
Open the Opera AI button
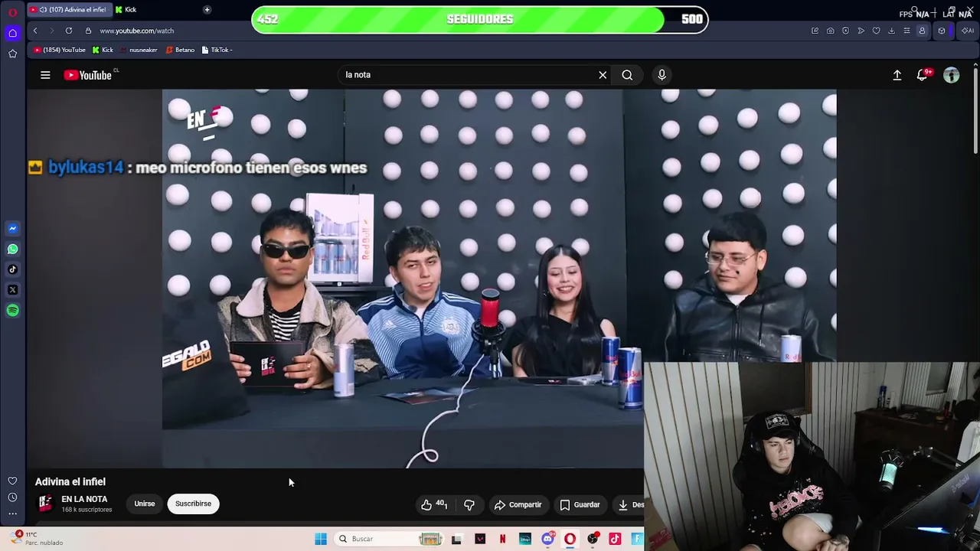coord(967,31)
